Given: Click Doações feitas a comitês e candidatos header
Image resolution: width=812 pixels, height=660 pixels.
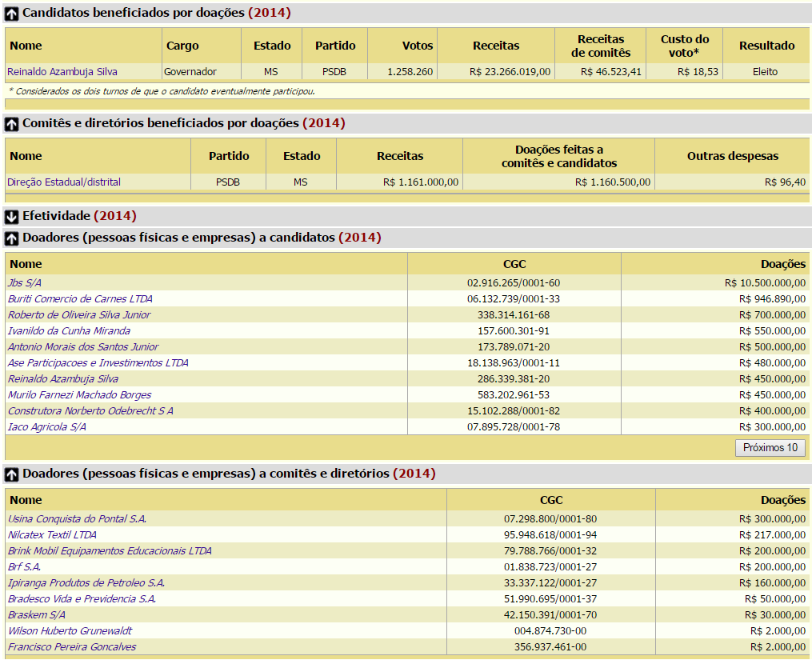Looking at the screenshot, I should click(x=558, y=156).
